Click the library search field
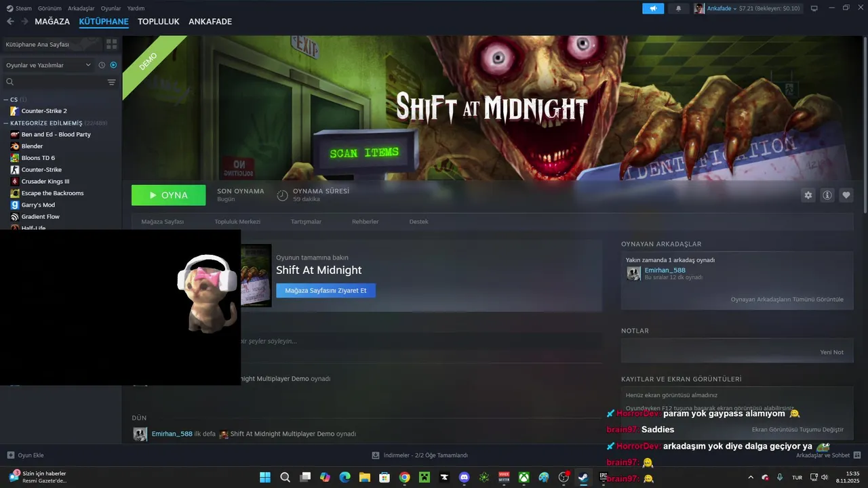Image resolution: width=868 pixels, height=488 pixels. tap(54, 82)
